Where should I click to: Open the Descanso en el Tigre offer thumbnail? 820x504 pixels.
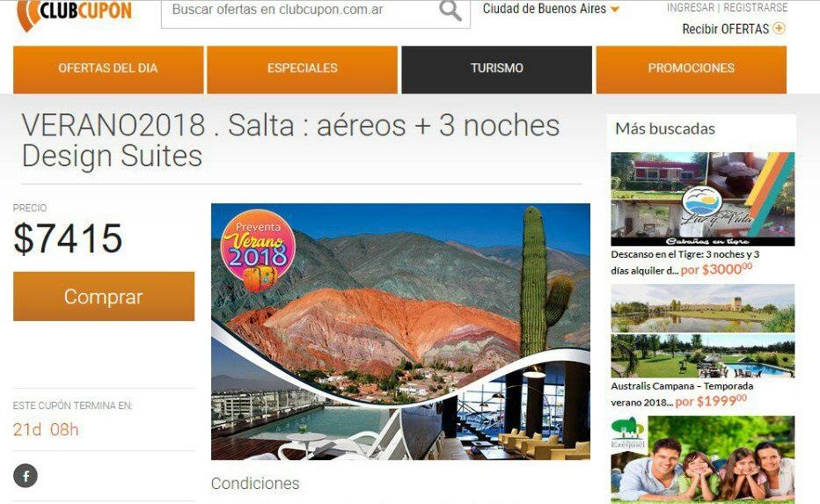[x=703, y=199]
